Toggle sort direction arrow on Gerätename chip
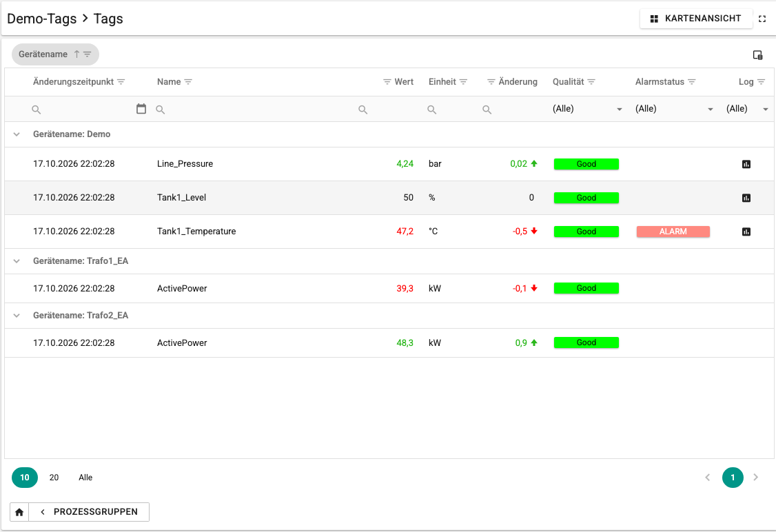The height and width of the screenshot is (532, 776). (x=76, y=54)
